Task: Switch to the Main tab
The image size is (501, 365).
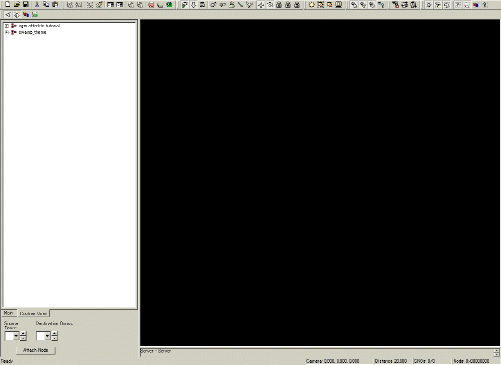Action: point(8,313)
